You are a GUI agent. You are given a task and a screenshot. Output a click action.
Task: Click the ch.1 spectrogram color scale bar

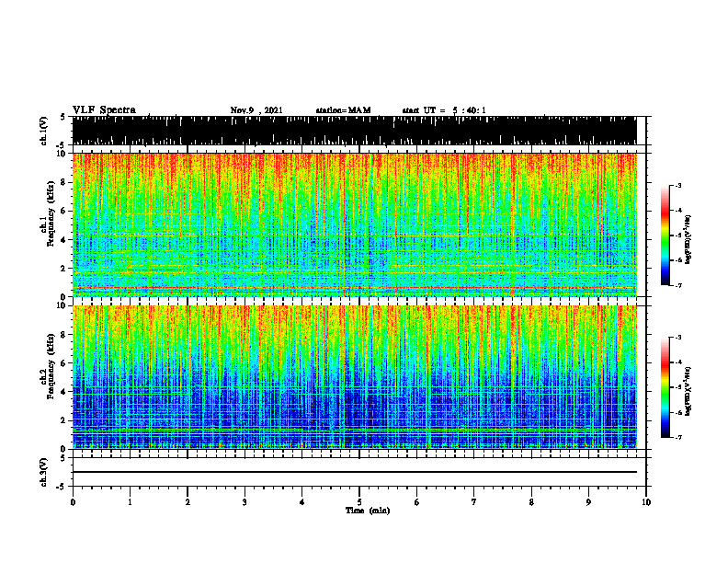665,236
